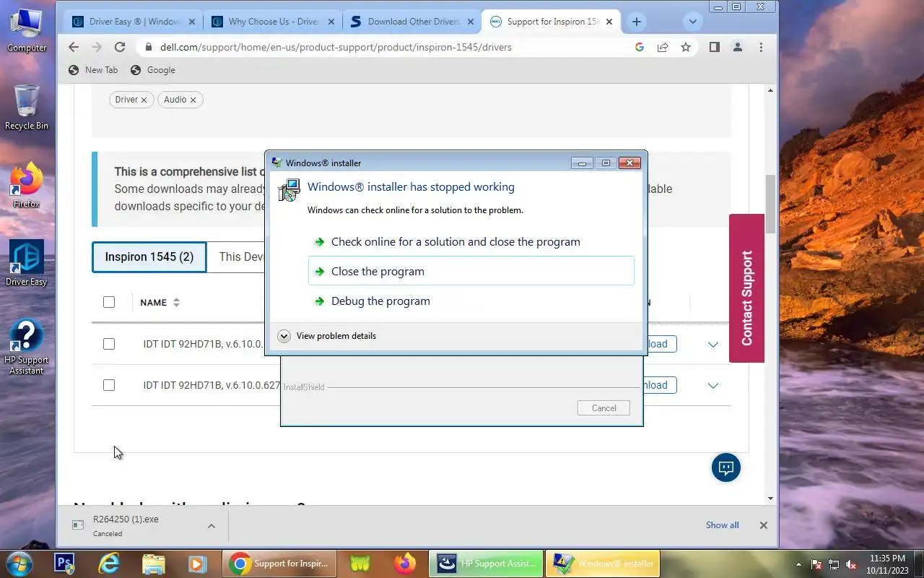924x578 pixels.
Task: Open the Driver Easy desktop shortcut
Action: click(x=27, y=263)
